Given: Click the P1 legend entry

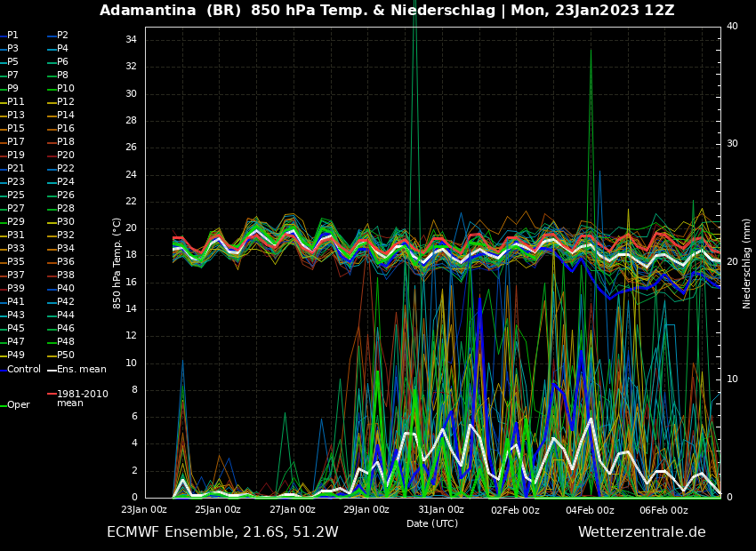Looking at the screenshot, I should 12,36.
